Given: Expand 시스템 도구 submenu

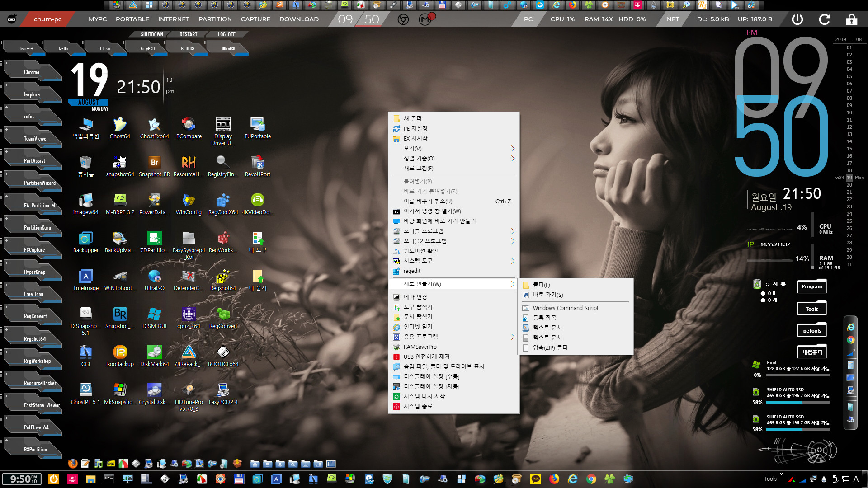Looking at the screenshot, I should 454,261.
